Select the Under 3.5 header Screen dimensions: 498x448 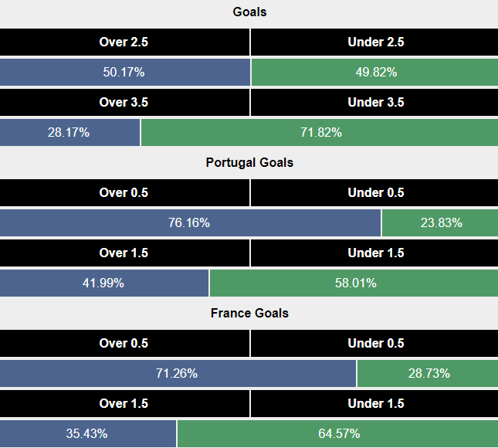375,103
